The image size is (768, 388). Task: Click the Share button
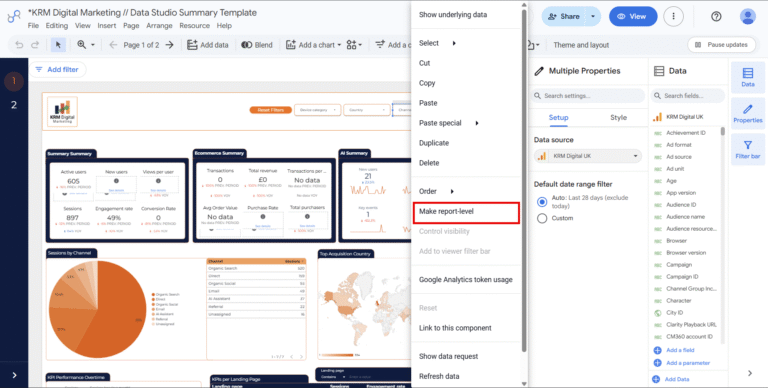[564, 16]
